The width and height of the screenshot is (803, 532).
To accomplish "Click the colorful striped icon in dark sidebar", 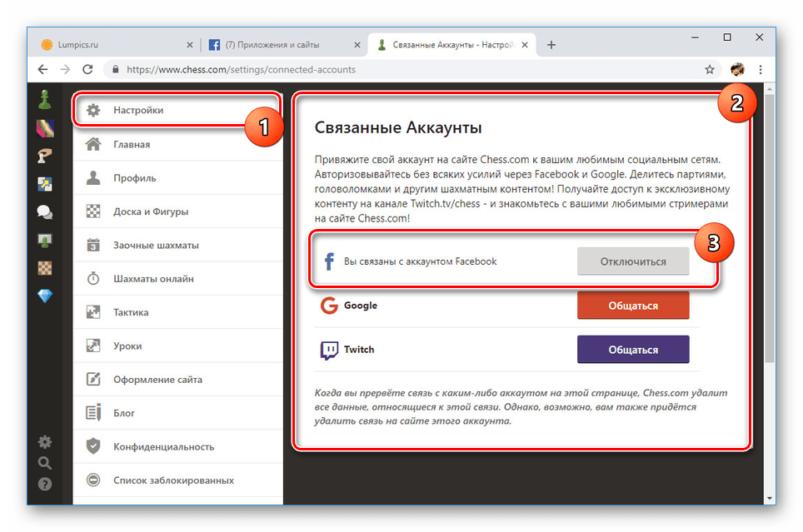I will [x=45, y=128].
